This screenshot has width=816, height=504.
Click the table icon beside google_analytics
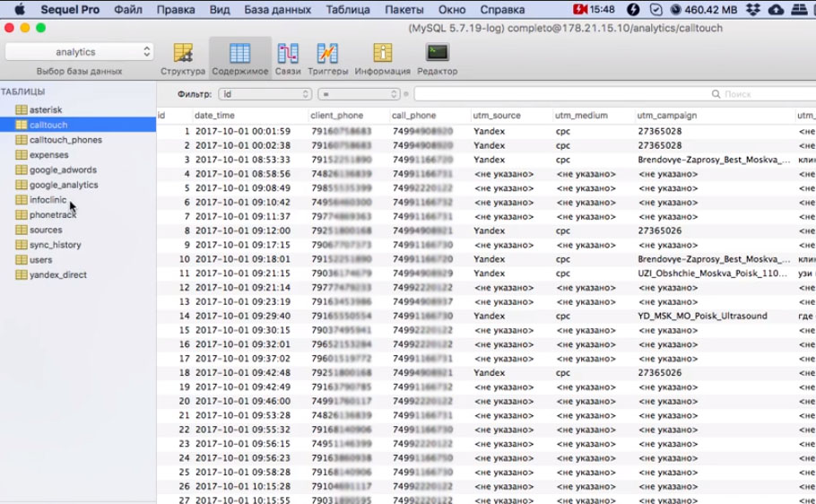pyautogui.click(x=22, y=185)
